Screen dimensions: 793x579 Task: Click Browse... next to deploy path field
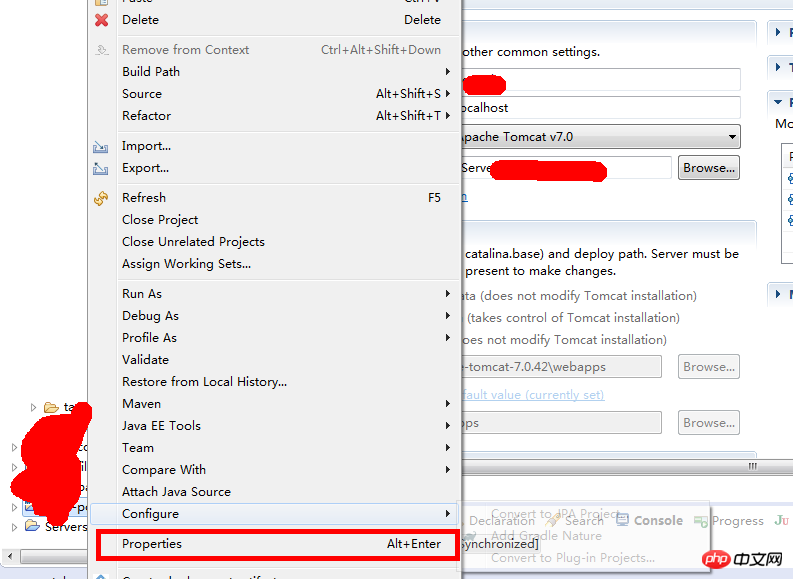[709, 423]
